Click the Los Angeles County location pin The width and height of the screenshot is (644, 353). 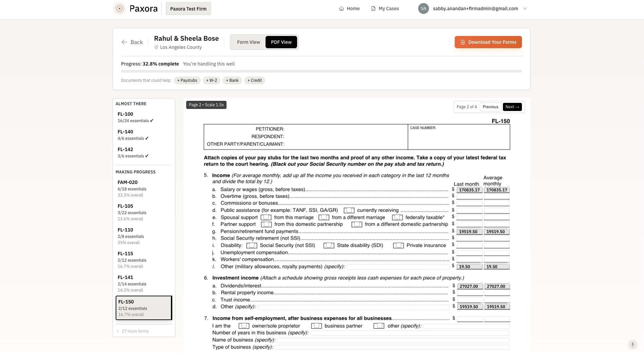tap(156, 47)
